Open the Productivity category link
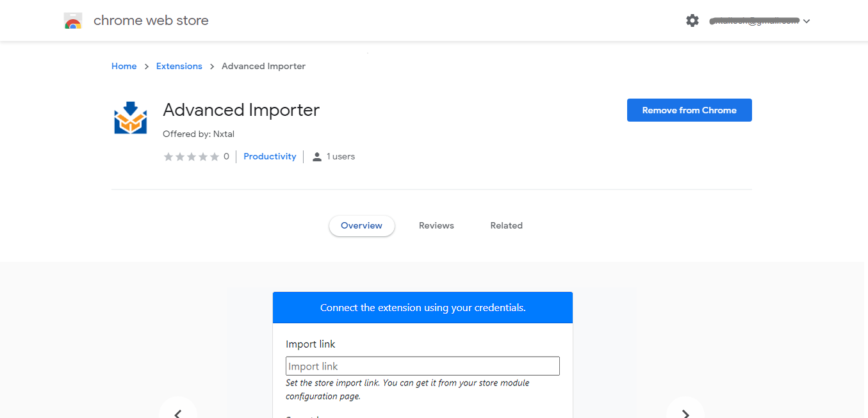The height and width of the screenshot is (418, 868). point(270,156)
